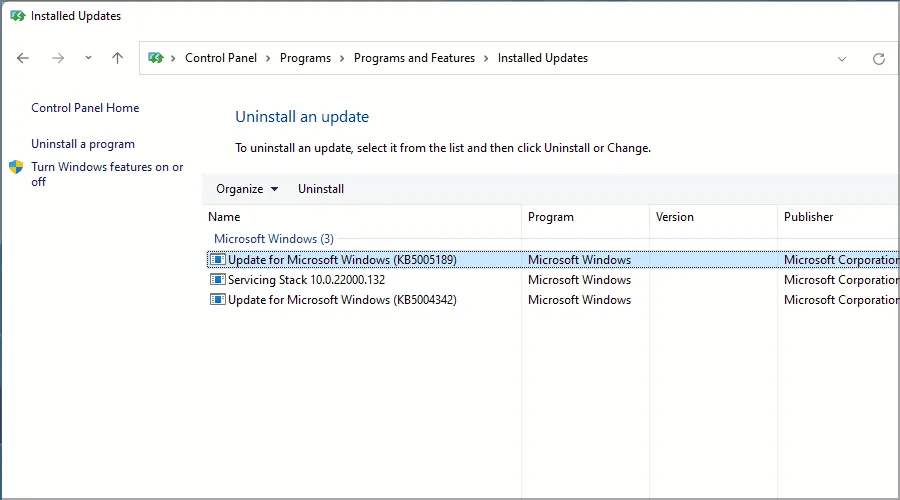Screen dimensions: 900x500
Task: Click the icon next to KB5004342 update
Action: (217, 300)
